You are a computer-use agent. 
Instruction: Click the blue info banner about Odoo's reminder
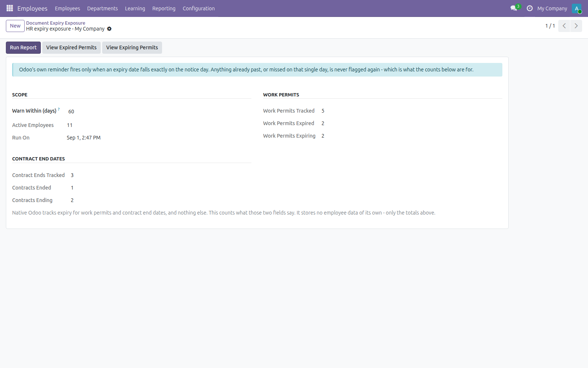coord(257,70)
